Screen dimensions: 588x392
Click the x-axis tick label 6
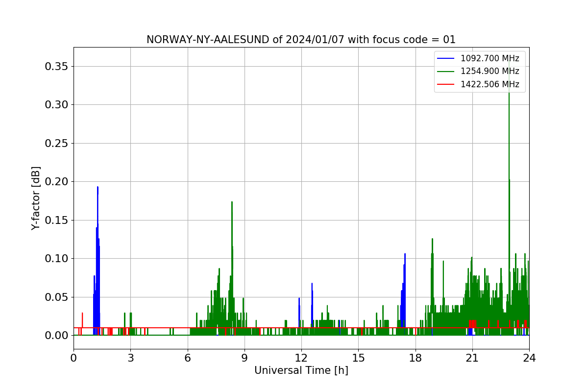click(188, 358)
